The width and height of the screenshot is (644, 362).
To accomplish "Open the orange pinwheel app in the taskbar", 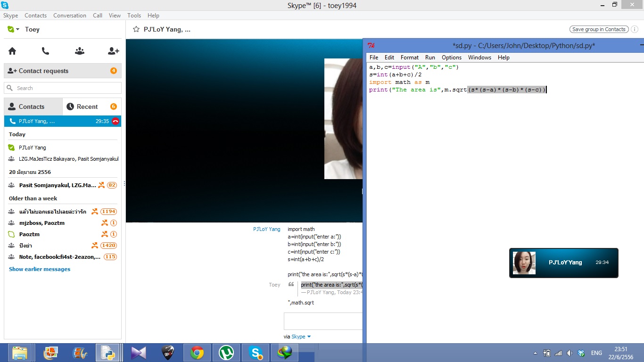I will pos(50,353).
